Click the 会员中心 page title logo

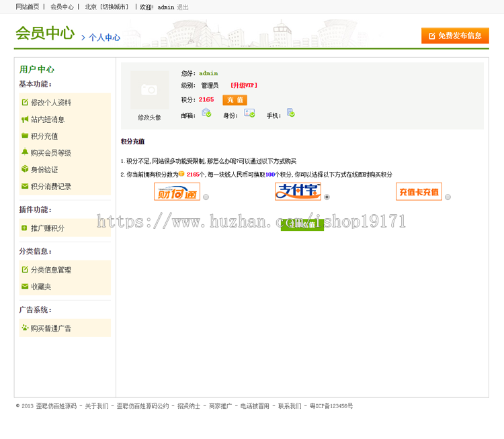(x=45, y=33)
